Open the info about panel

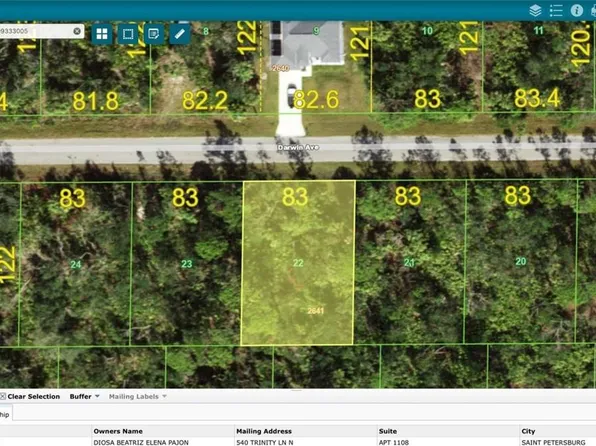coord(577,11)
